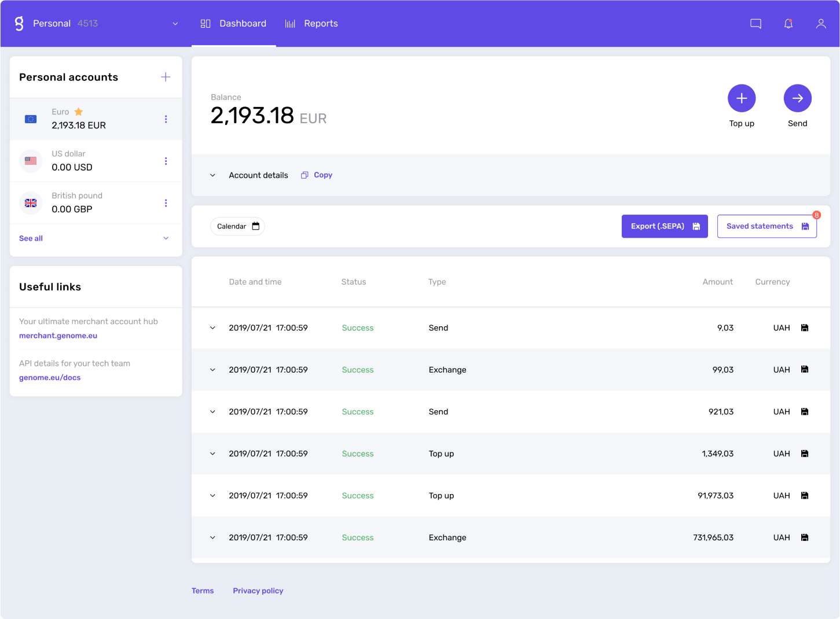Image resolution: width=840 pixels, height=619 pixels.
Task: Save statement for the 731,965,03 Exchange transaction
Action: (804, 537)
